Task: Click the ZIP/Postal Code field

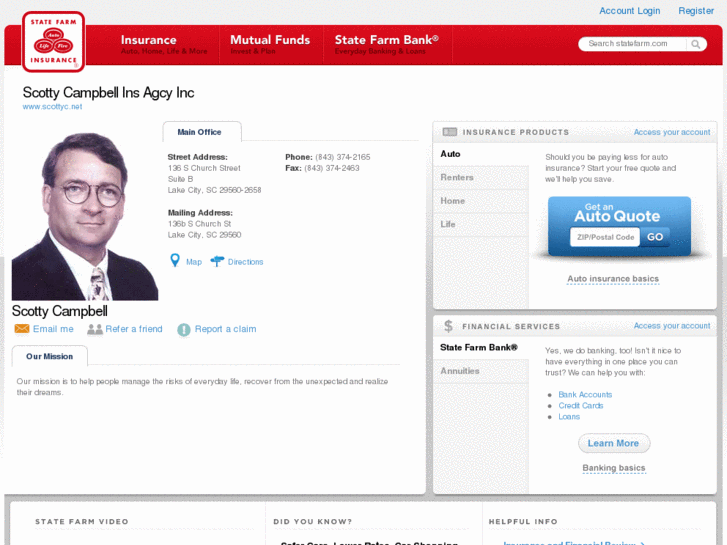Action: [604, 237]
